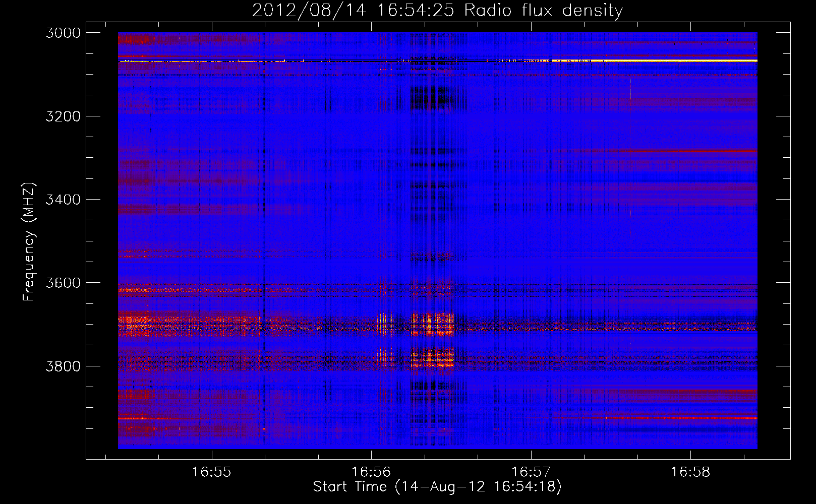This screenshot has width=816, height=504.
Task: Click the 16:56 time tick label
Action: 371,472
